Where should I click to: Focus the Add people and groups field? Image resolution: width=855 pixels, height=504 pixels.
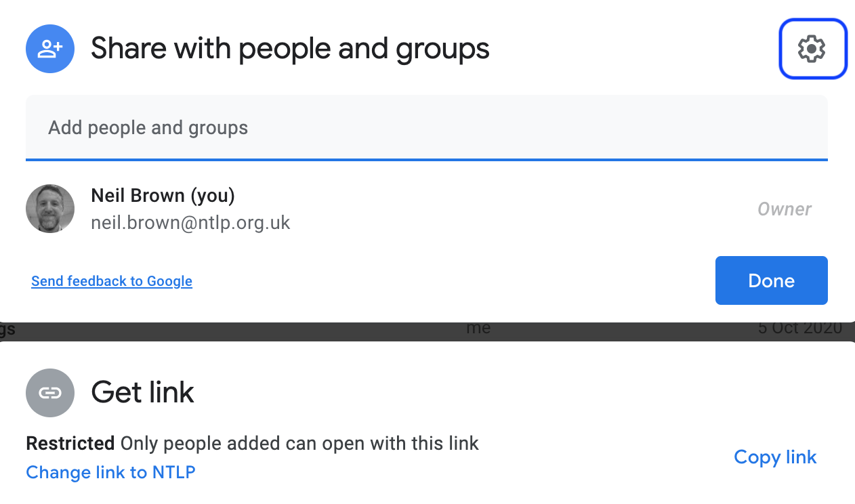(x=427, y=127)
